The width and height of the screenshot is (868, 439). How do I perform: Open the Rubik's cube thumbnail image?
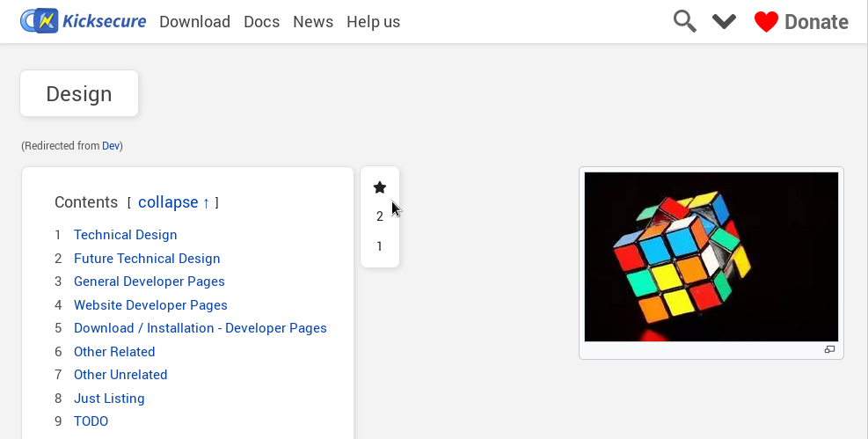(x=711, y=256)
